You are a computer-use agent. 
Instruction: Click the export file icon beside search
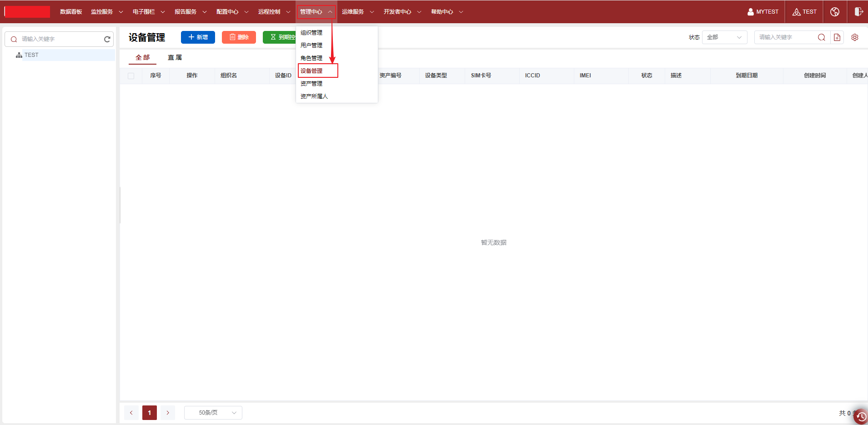837,37
